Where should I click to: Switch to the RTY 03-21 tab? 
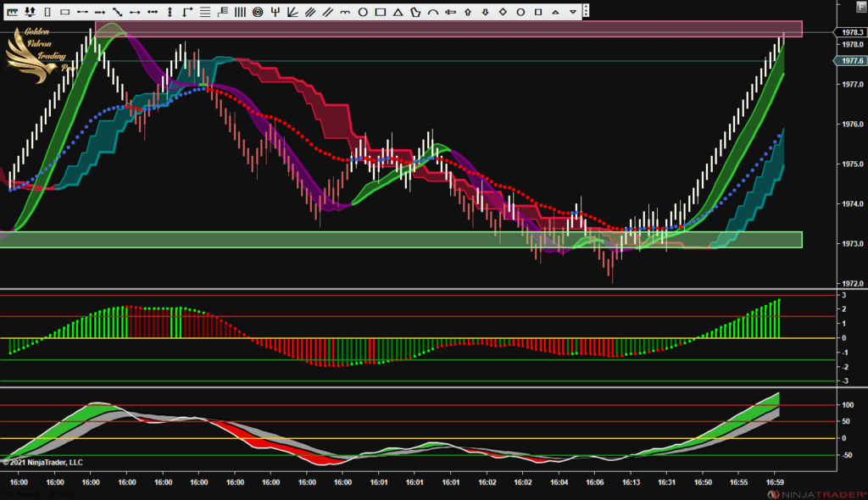click(x=61, y=494)
